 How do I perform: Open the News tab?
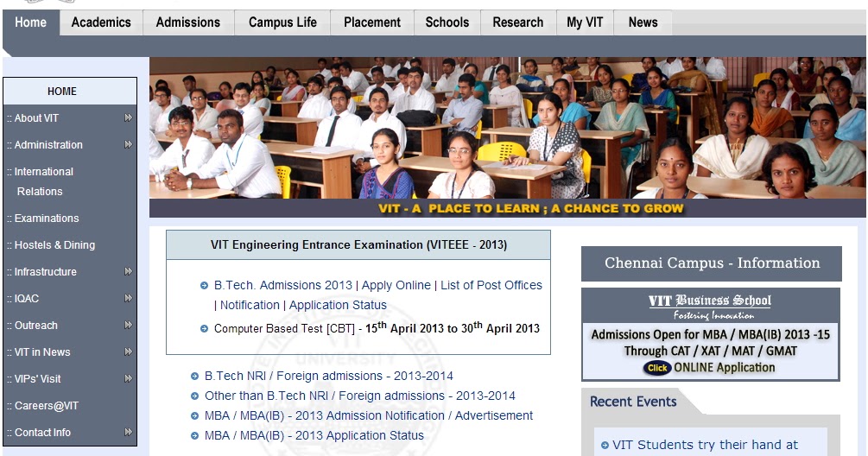click(643, 22)
